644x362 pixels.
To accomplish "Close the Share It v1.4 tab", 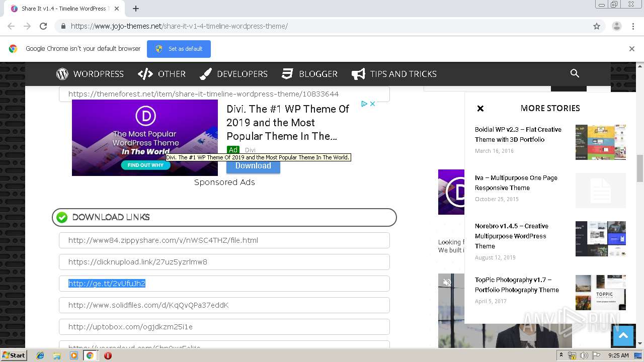I will tap(116, 9).
